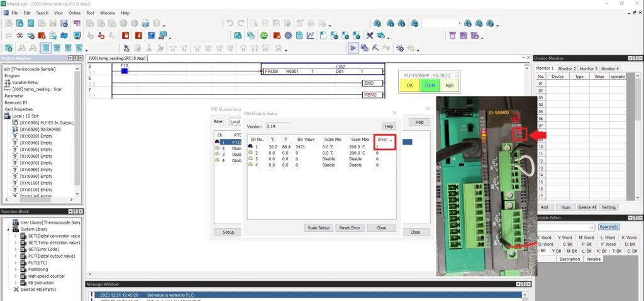Click the red padlock icon in the toolbar
Viewport: 644px width, 301px height.
pyautogui.click(x=125, y=36)
